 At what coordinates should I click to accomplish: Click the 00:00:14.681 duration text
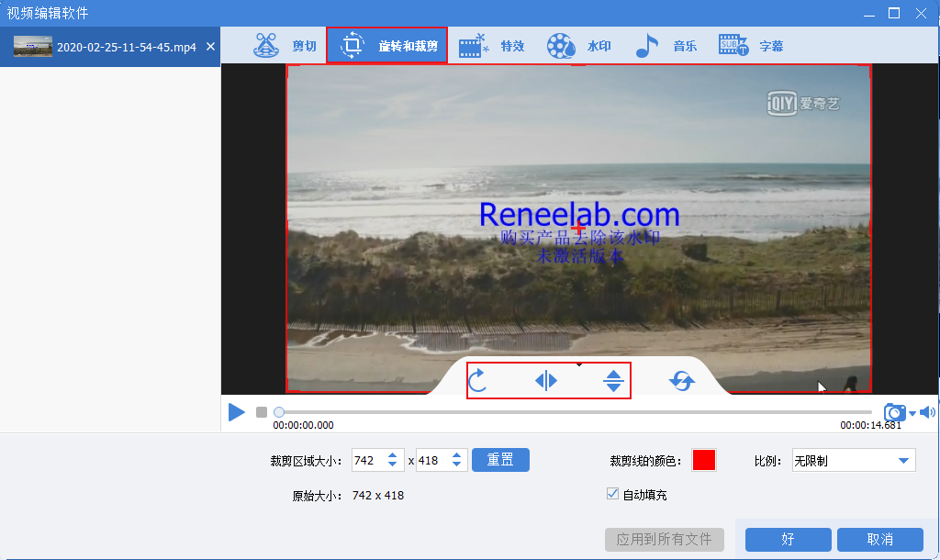click(870, 425)
